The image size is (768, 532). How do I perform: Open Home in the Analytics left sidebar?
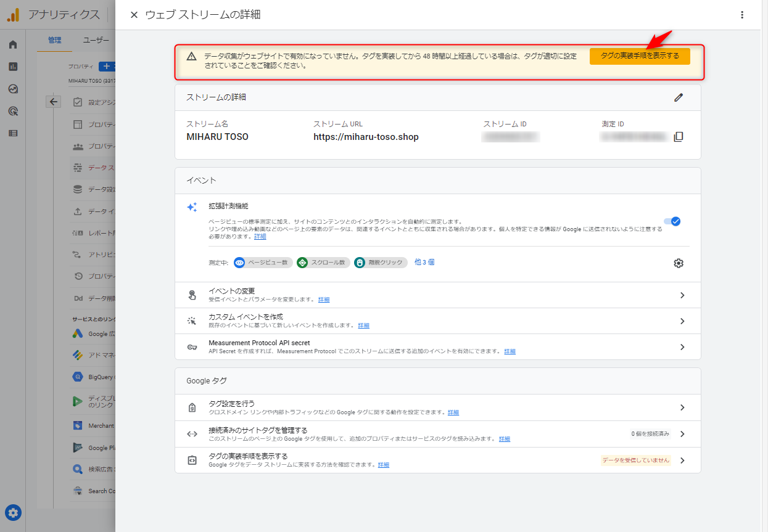pyautogui.click(x=13, y=44)
